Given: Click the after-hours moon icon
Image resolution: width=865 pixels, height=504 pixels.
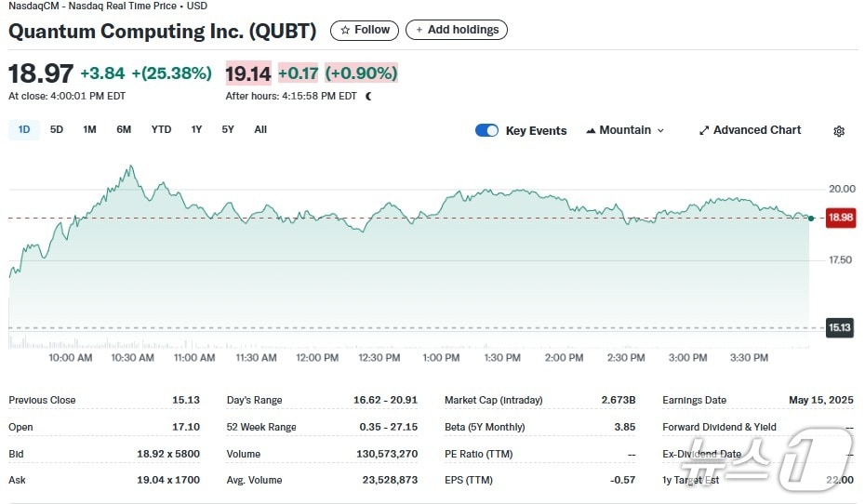Looking at the screenshot, I should click(x=368, y=96).
